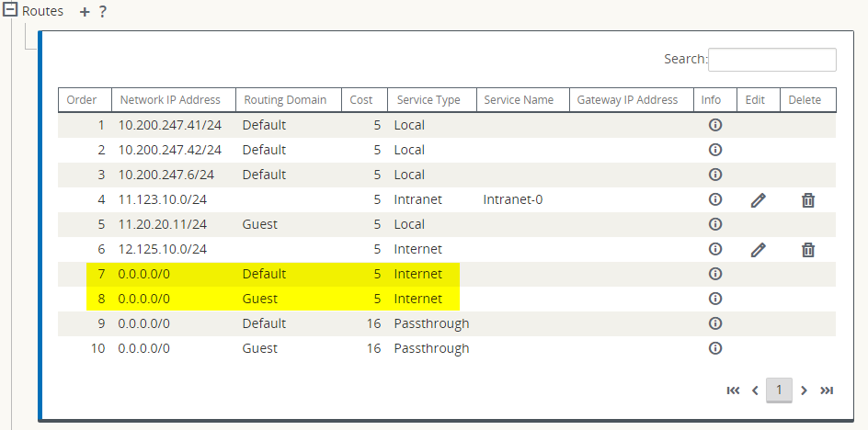Select Guest routing domain in row 5
The height and width of the screenshot is (430, 868).
(x=260, y=224)
